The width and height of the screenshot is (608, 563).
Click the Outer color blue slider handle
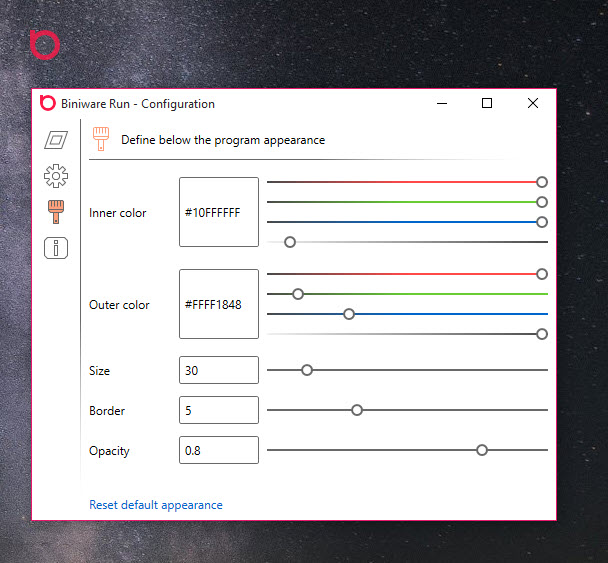[x=349, y=314]
